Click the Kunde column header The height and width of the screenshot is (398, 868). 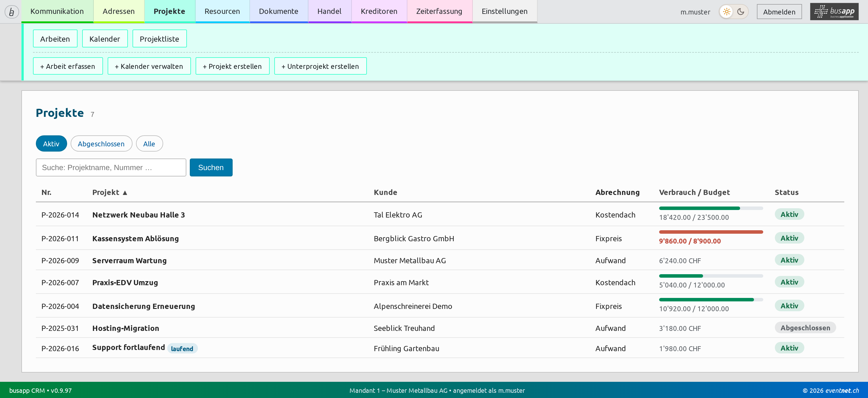point(385,192)
